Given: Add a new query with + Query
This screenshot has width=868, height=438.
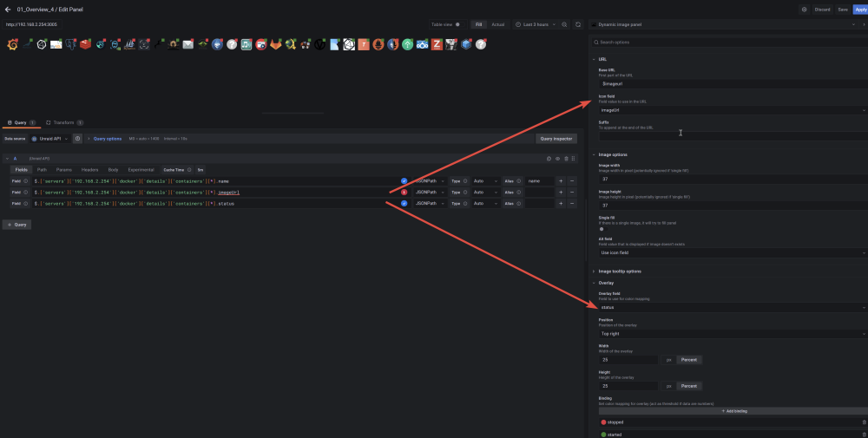Looking at the screenshot, I should pos(16,225).
